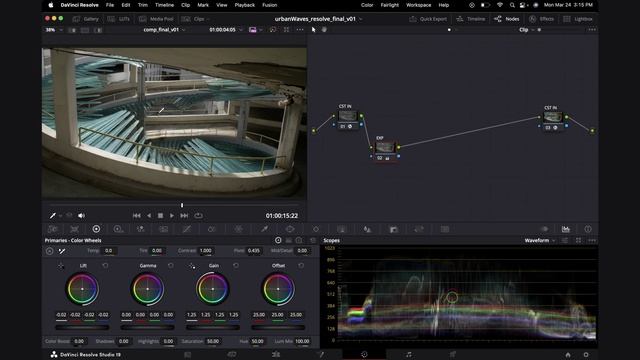Open the Fusion menu
This screenshot has height=360, width=640.
[269, 5]
